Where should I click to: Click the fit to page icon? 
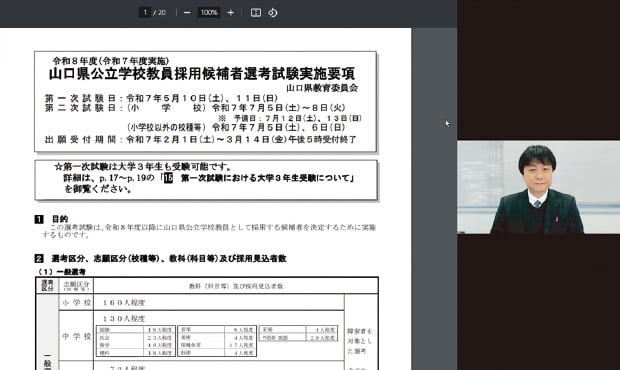coord(256,13)
